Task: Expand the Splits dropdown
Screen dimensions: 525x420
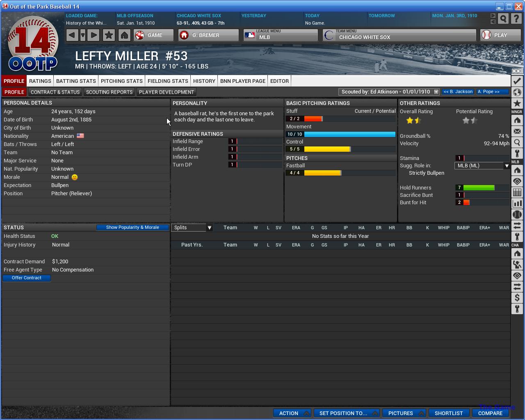Action: [x=209, y=228]
